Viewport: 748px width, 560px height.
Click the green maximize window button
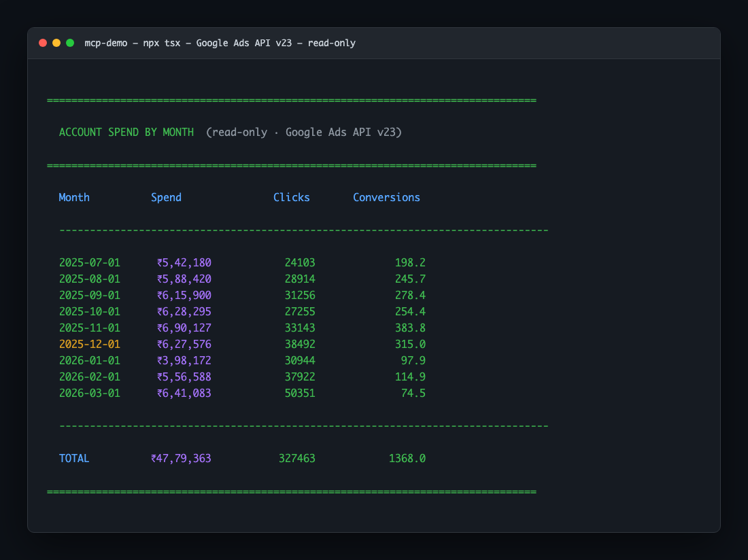point(70,43)
